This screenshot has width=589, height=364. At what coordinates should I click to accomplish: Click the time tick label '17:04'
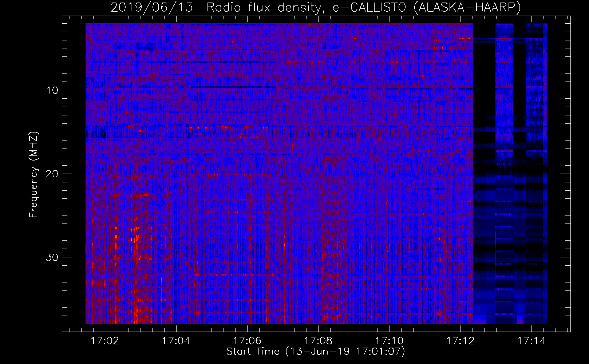coord(176,341)
